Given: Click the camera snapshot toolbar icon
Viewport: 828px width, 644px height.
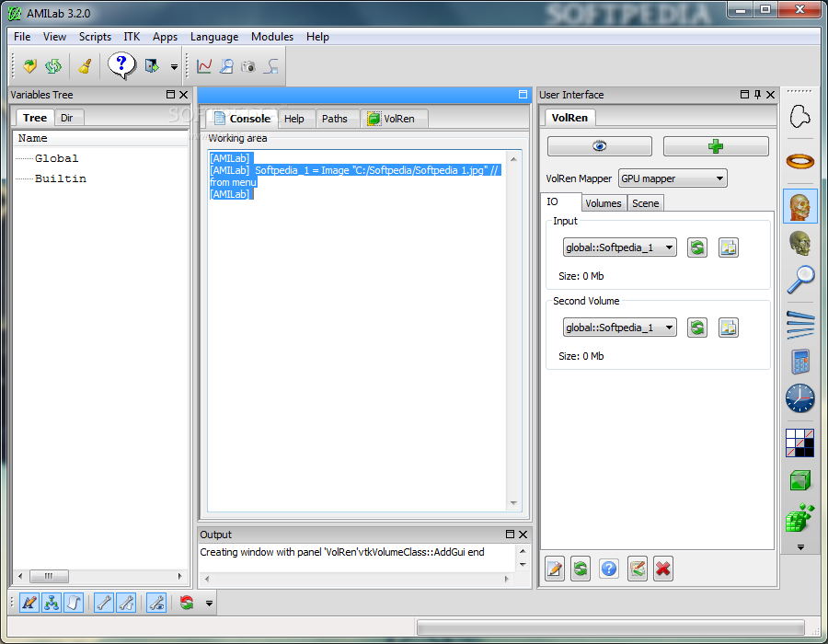Looking at the screenshot, I should [247, 66].
